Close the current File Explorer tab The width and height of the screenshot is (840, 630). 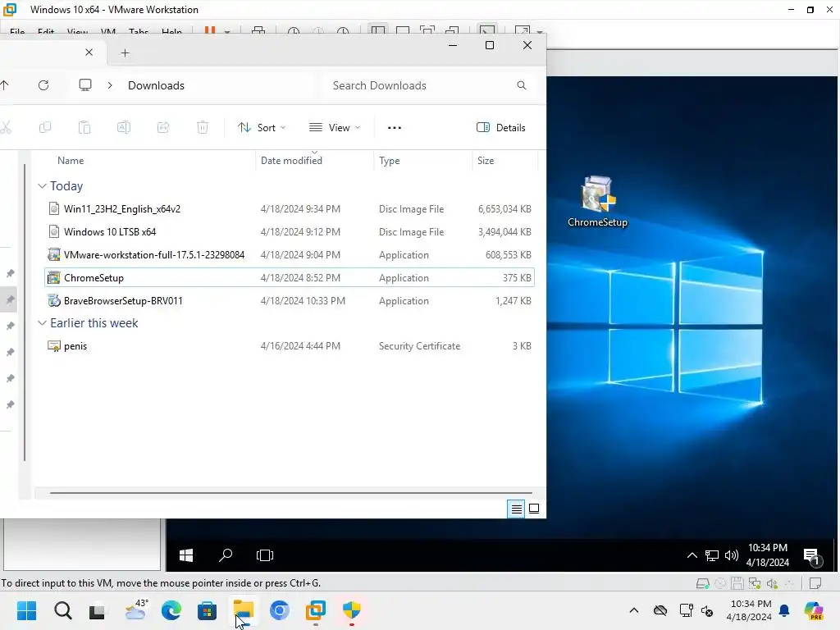89,52
